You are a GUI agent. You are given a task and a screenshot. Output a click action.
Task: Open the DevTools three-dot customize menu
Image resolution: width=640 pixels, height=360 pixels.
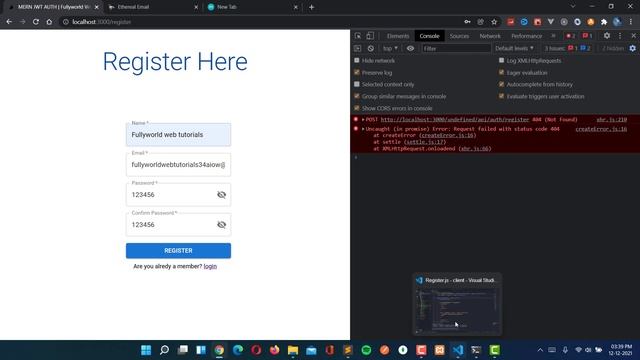[620, 36]
